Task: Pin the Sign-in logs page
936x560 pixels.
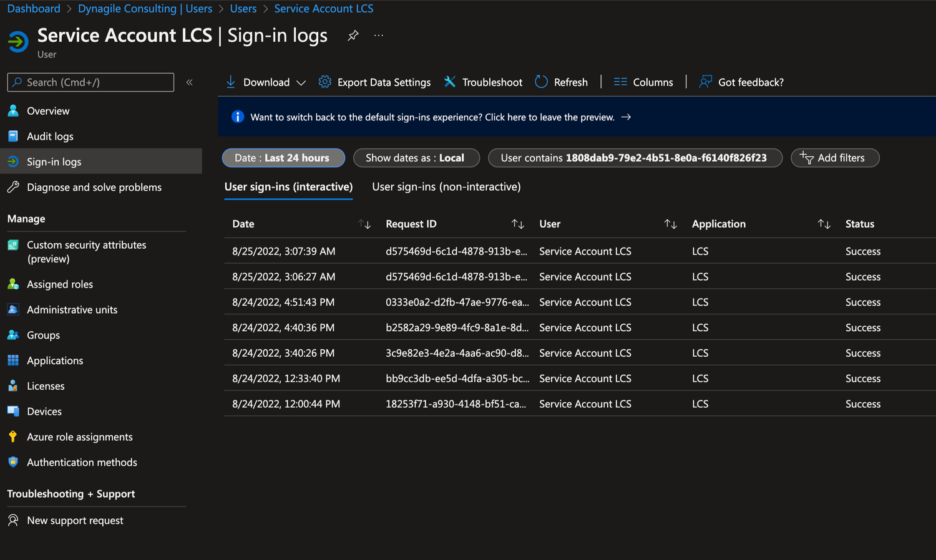Action: pyautogui.click(x=353, y=36)
